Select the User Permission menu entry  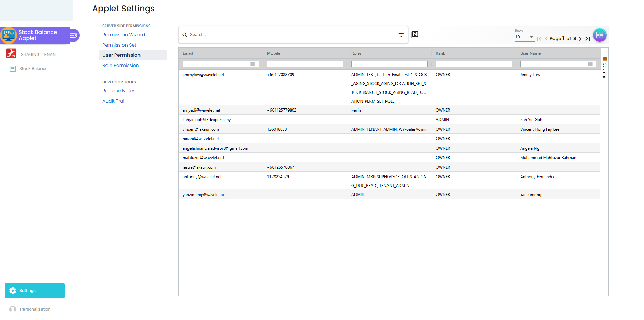pyautogui.click(x=121, y=55)
